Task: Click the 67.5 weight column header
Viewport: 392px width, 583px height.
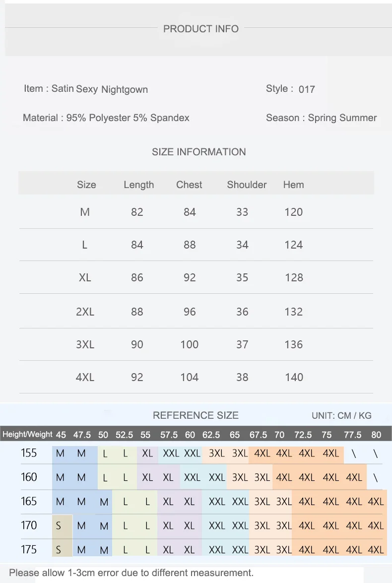Action: coord(258,435)
